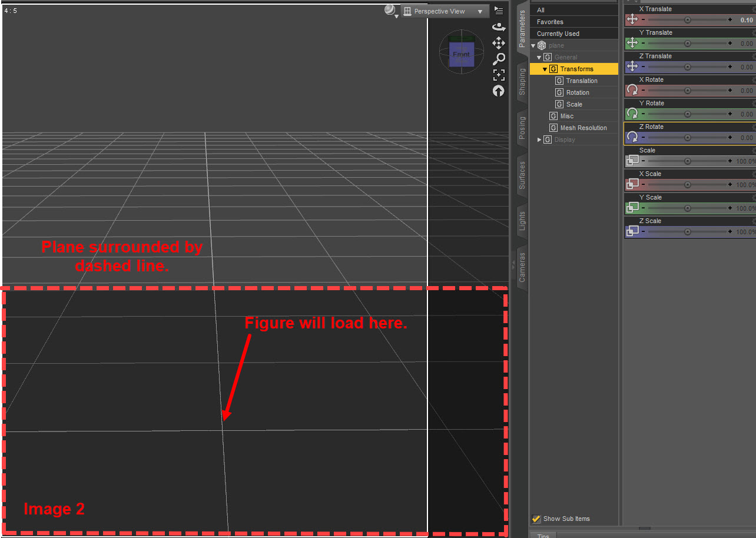Click the Favorites filter
Image resolution: width=756 pixels, height=538 pixels.
click(550, 22)
